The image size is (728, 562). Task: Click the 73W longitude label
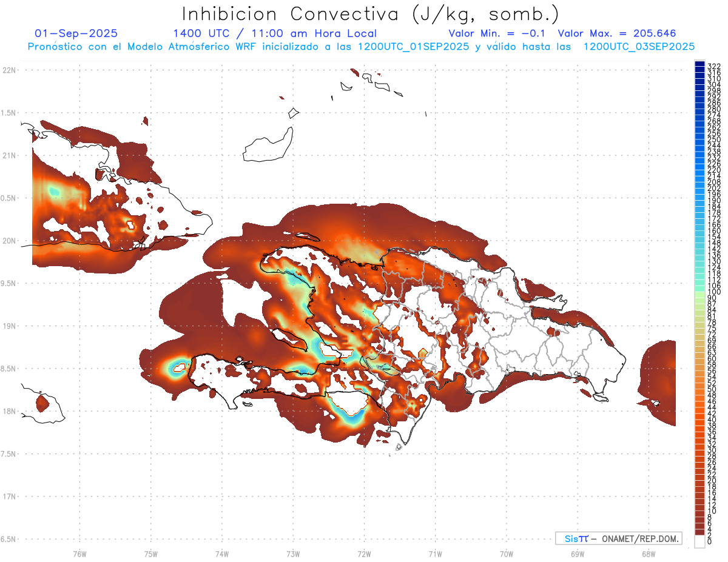point(293,554)
